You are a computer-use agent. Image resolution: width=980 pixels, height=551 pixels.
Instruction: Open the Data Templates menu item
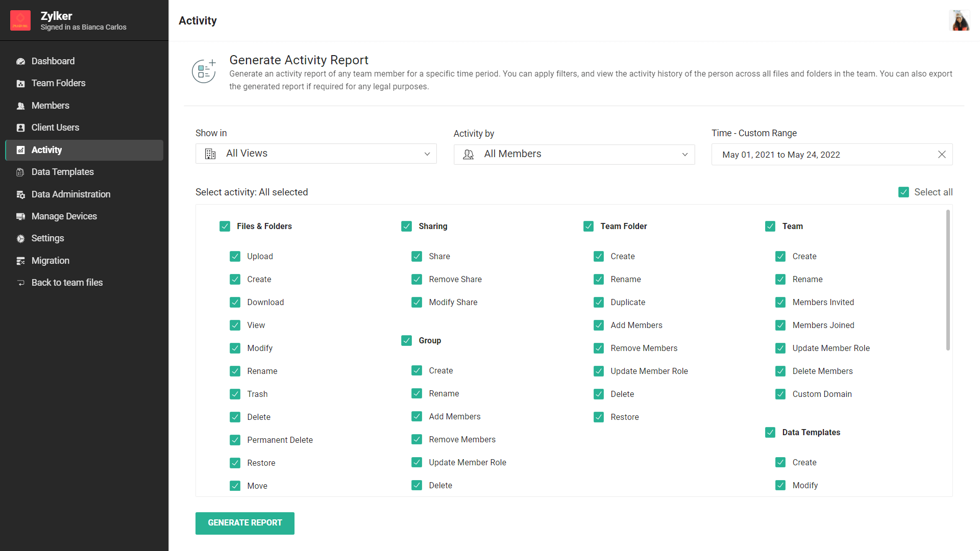click(62, 172)
